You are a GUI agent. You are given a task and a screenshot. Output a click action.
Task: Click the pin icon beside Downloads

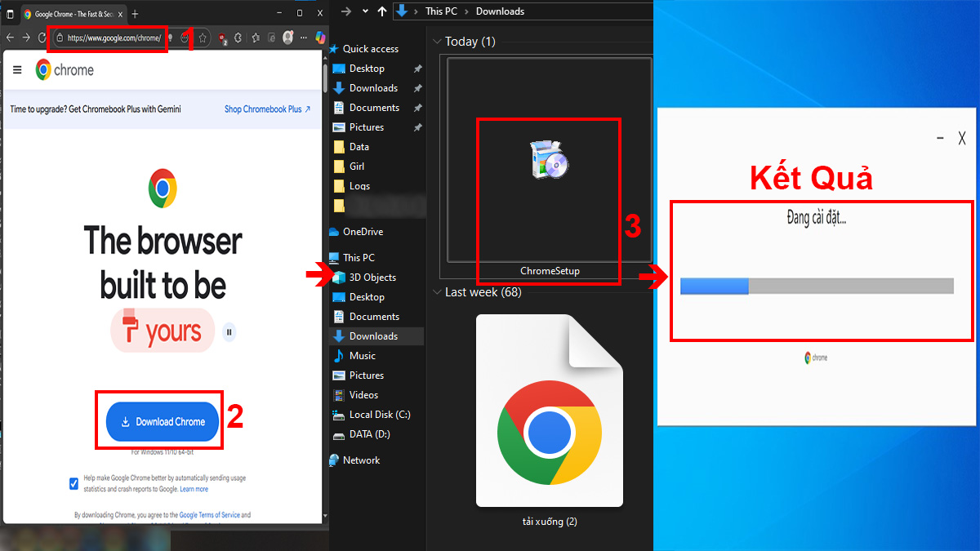(417, 88)
